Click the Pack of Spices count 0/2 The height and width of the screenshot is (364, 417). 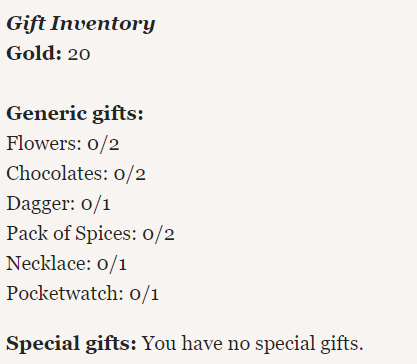click(158, 234)
